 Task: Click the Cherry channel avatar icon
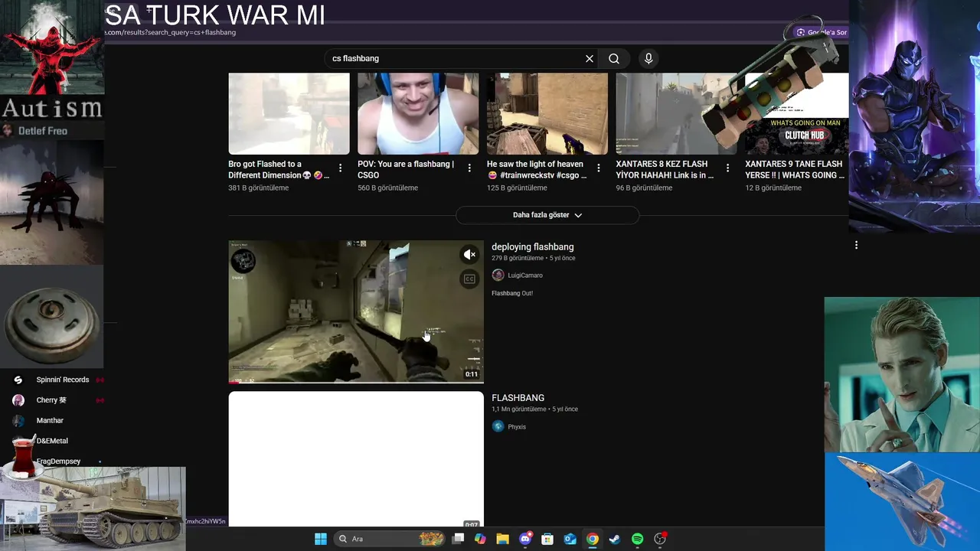tap(18, 400)
